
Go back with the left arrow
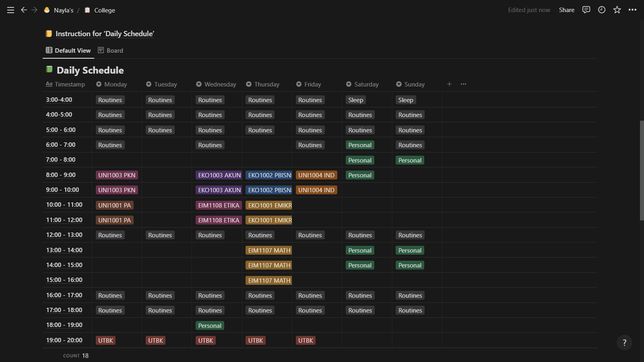coord(24,10)
